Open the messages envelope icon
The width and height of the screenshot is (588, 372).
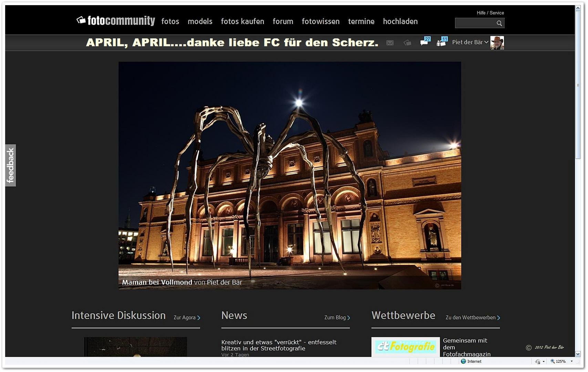(x=390, y=43)
